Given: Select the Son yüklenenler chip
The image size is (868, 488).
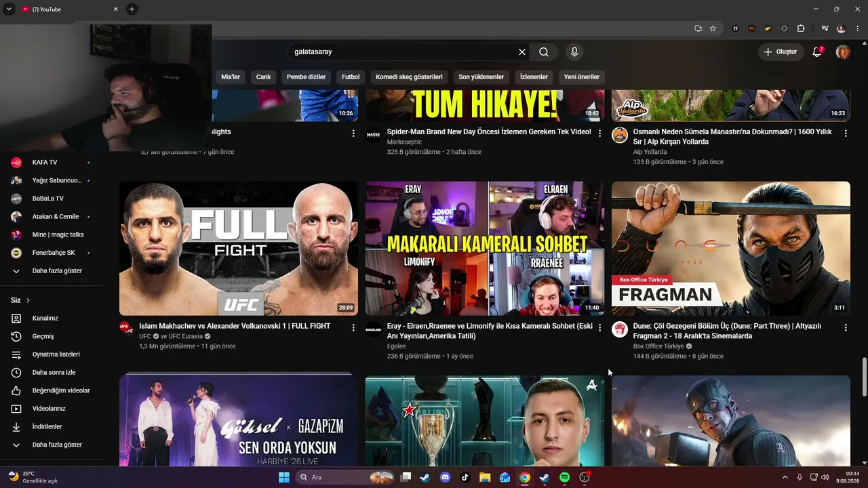Looking at the screenshot, I should coord(481,77).
